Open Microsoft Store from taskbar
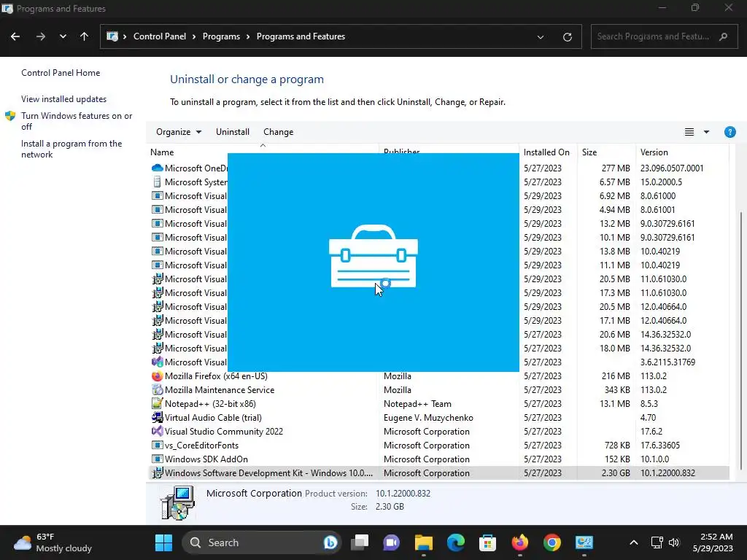747x560 pixels. pyautogui.click(x=487, y=542)
